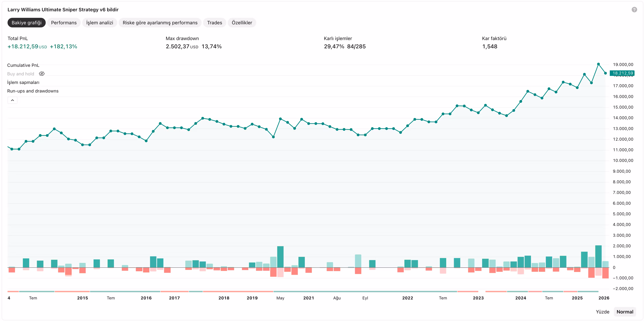Click the 'Ağu' label on time axis

tap(337, 298)
